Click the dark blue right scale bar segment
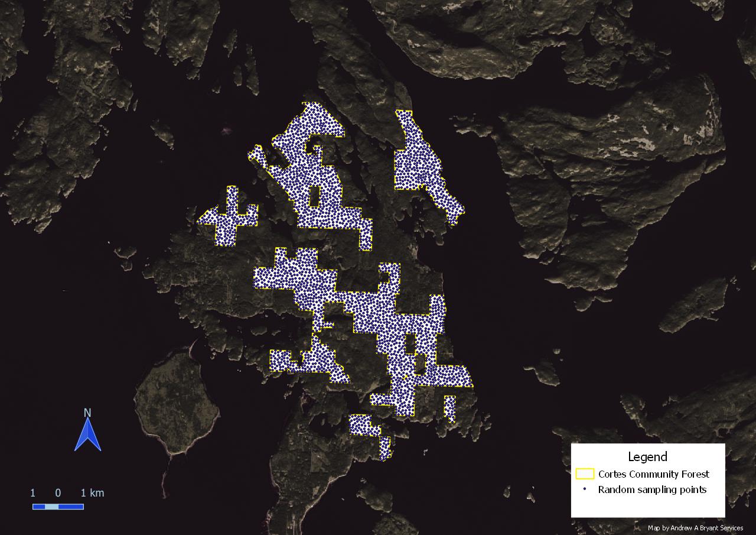This screenshot has height=535, width=756. [x=71, y=507]
